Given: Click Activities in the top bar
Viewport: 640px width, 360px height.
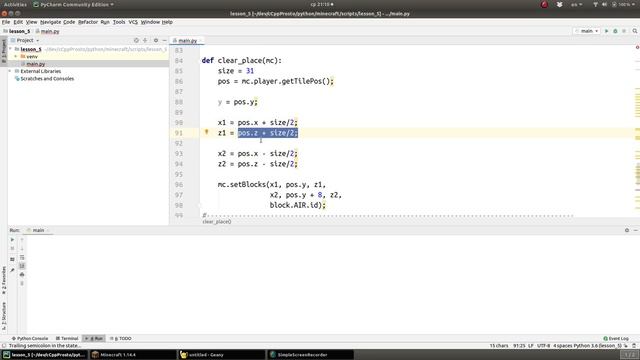Looking at the screenshot, I should [x=15, y=4].
